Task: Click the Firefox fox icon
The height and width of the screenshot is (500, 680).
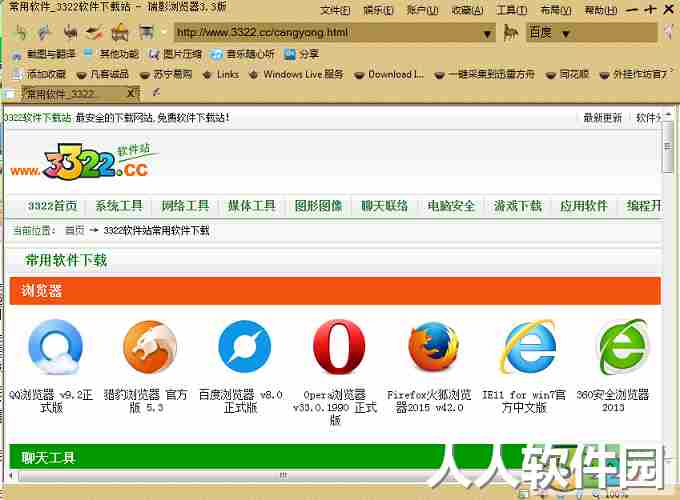Action: point(434,346)
